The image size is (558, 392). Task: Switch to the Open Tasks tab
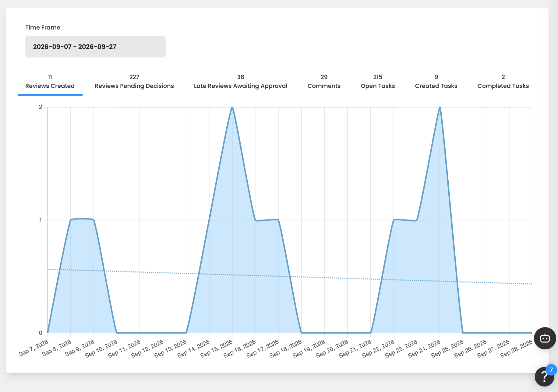coord(378,82)
